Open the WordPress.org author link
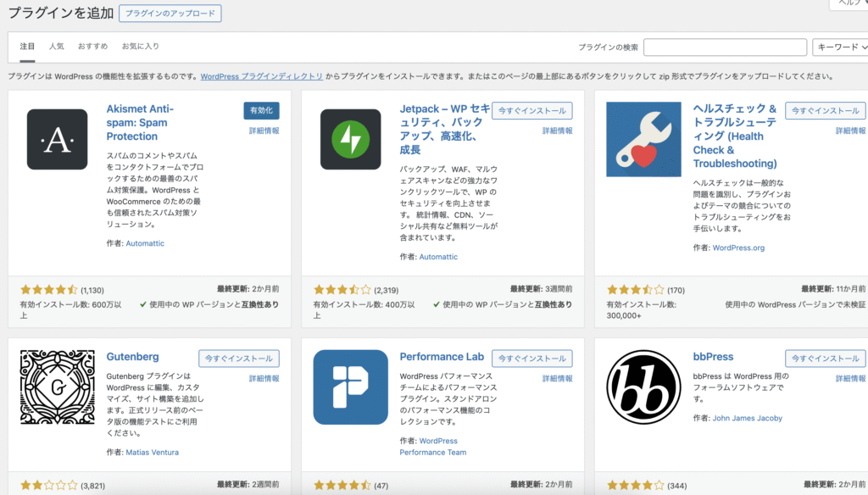 pos(738,248)
